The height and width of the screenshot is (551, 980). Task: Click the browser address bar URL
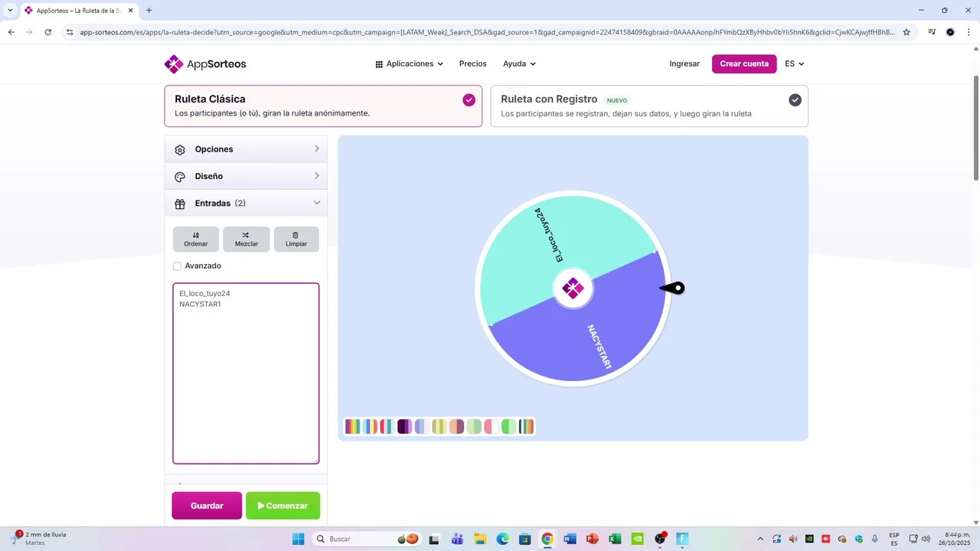(486, 32)
